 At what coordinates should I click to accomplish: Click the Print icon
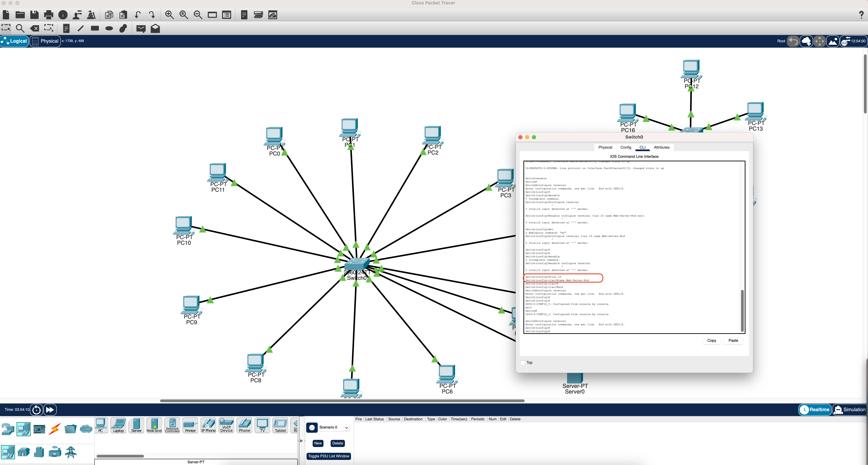[49, 15]
